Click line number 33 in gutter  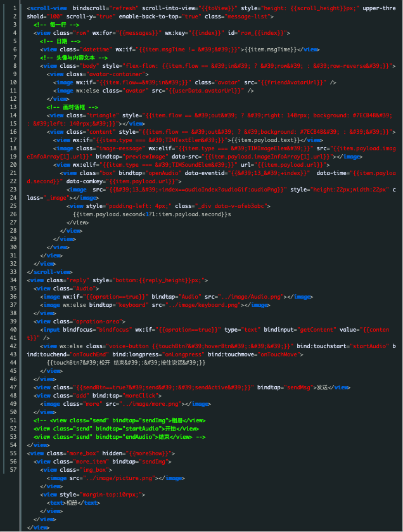coord(13,272)
